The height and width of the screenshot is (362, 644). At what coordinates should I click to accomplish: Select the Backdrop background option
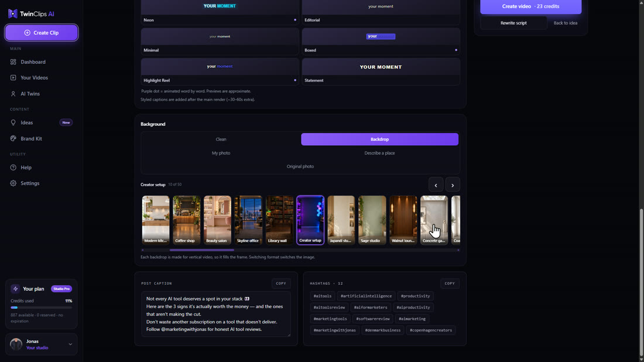point(379,139)
